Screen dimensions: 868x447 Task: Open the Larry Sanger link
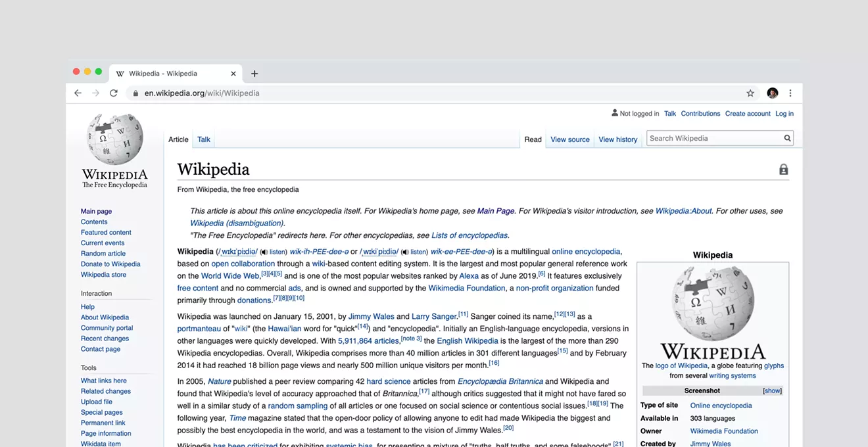(x=434, y=317)
